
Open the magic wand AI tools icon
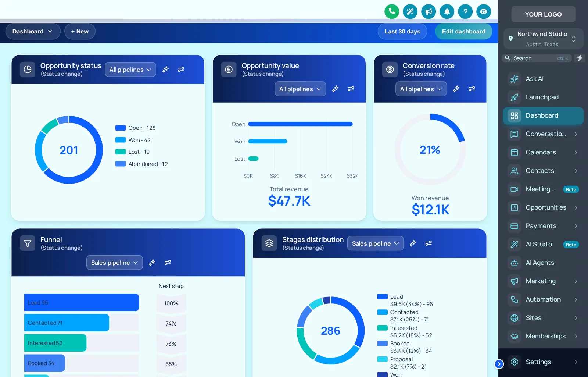410,11
